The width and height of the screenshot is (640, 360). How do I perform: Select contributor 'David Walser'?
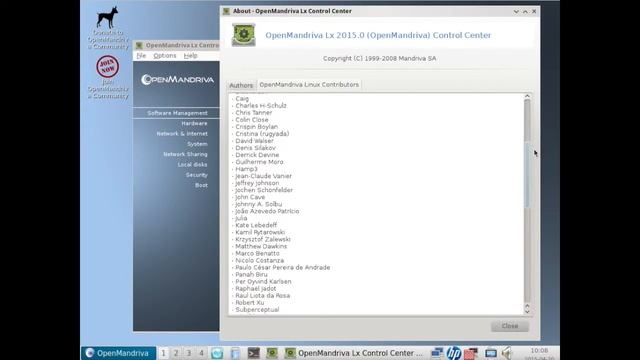(254, 141)
